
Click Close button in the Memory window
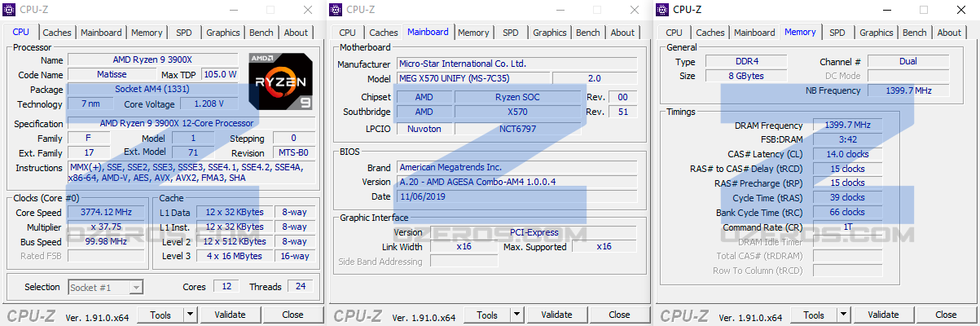(946, 315)
